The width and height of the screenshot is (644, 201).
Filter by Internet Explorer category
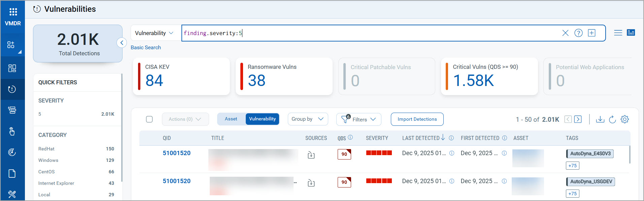(76, 183)
